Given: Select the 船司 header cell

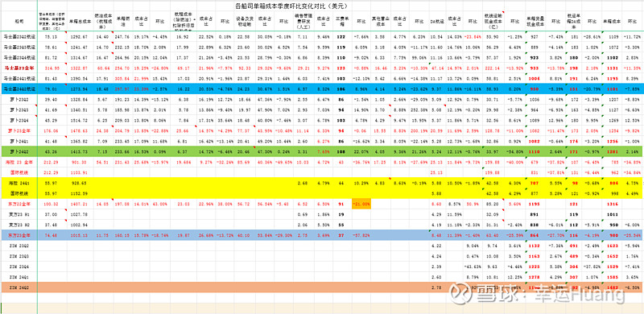Looking at the screenshot, I should click(x=19, y=20).
